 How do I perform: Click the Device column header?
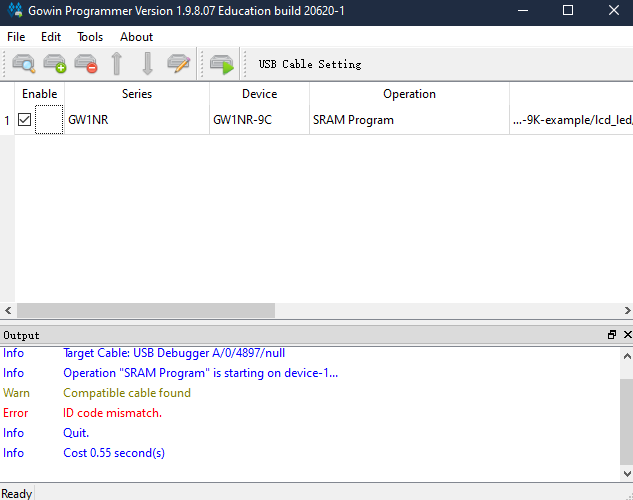pos(260,94)
